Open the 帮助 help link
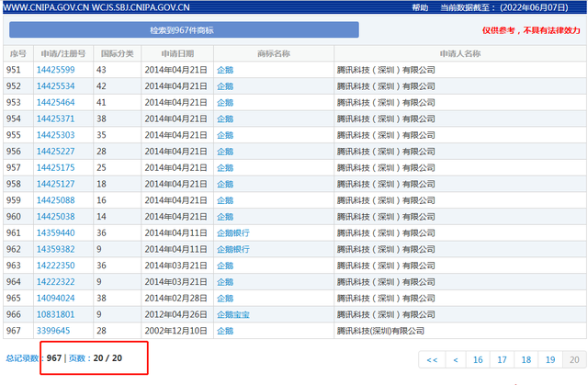This screenshot has width=588, height=385. point(420,7)
